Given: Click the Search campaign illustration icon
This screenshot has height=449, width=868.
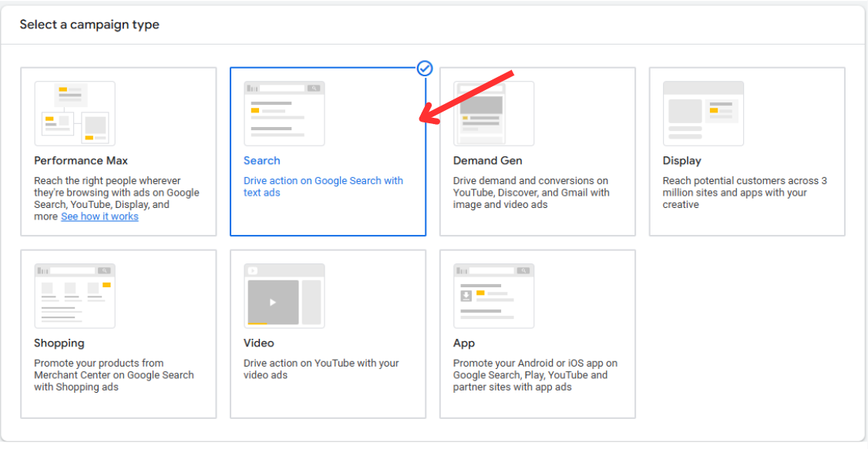Looking at the screenshot, I should tap(284, 113).
